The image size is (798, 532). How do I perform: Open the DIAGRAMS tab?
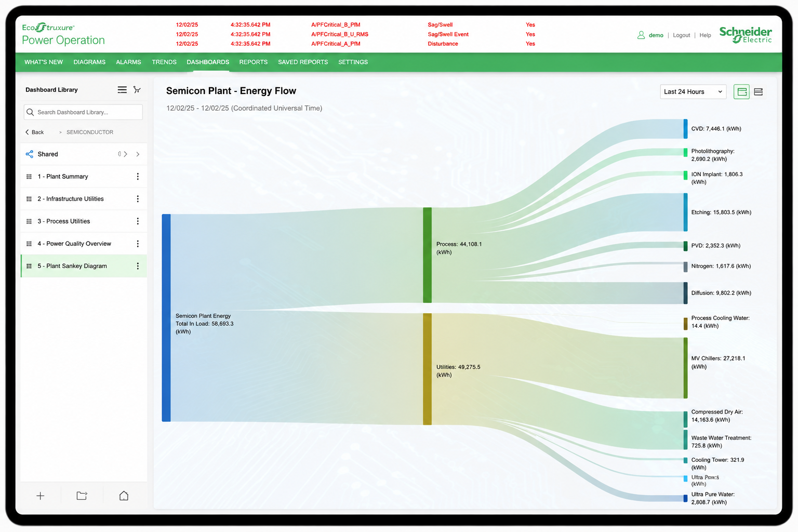point(89,62)
